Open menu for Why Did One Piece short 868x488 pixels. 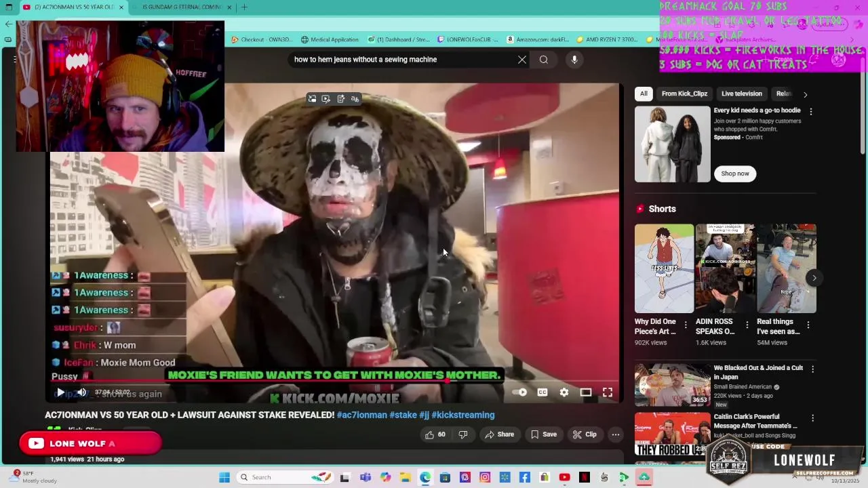686,325
